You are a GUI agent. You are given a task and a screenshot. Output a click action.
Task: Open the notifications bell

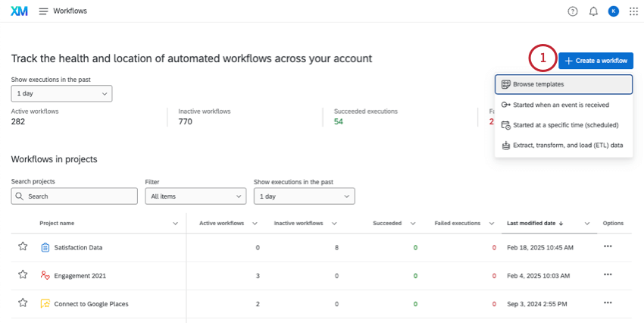[593, 11]
